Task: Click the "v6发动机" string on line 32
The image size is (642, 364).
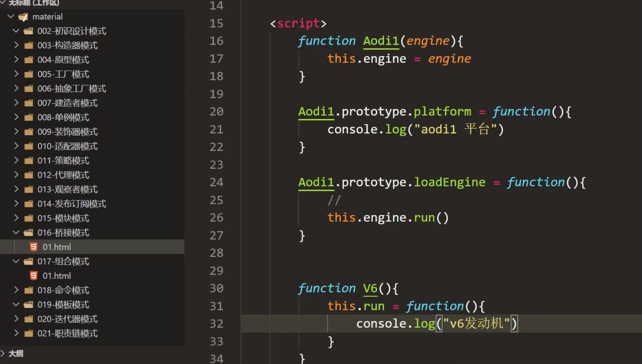Action: [476, 323]
